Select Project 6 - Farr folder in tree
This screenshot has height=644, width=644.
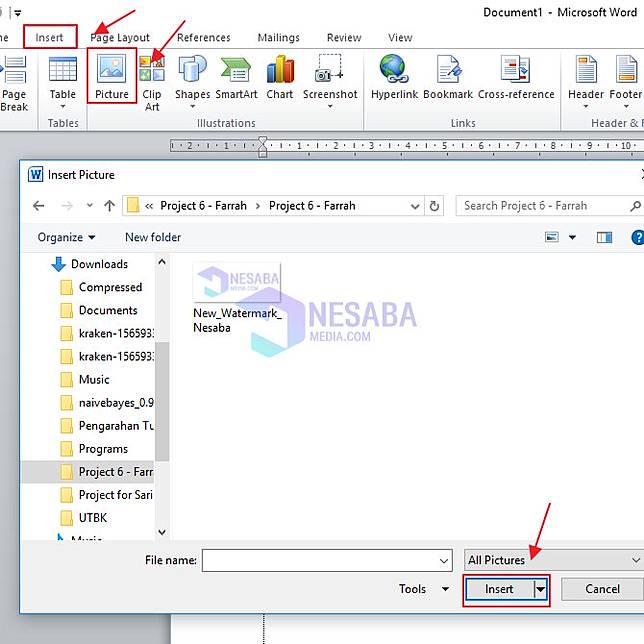click(x=88, y=472)
